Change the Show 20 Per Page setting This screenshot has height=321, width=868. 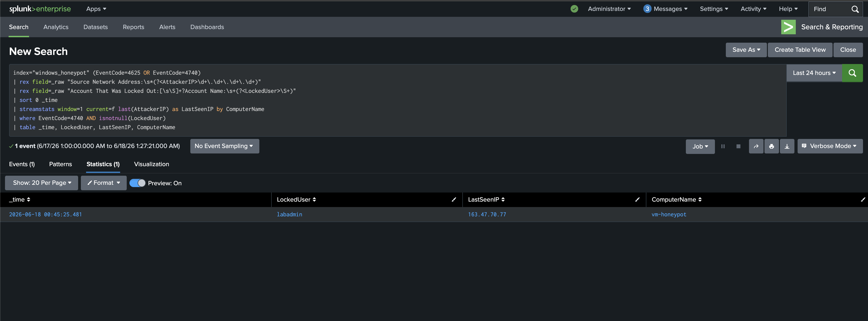41,183
